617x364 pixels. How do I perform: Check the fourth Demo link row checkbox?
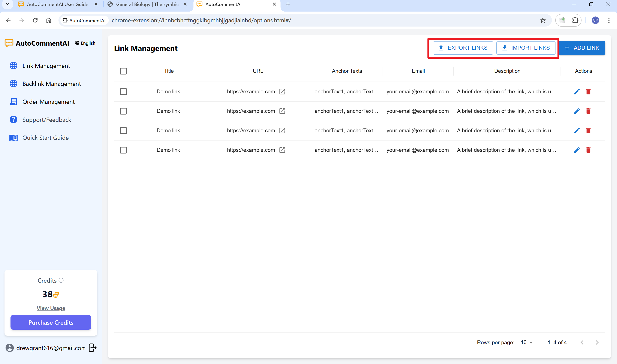123,150
